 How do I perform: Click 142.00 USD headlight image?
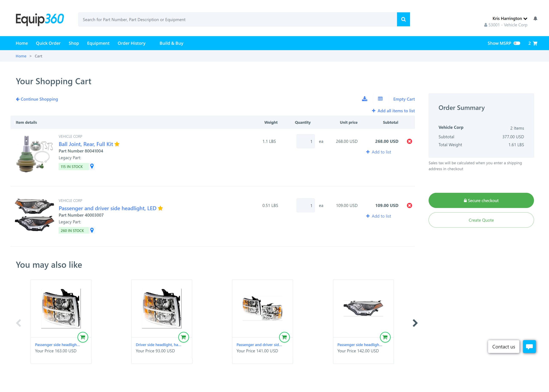coord(363,308)
